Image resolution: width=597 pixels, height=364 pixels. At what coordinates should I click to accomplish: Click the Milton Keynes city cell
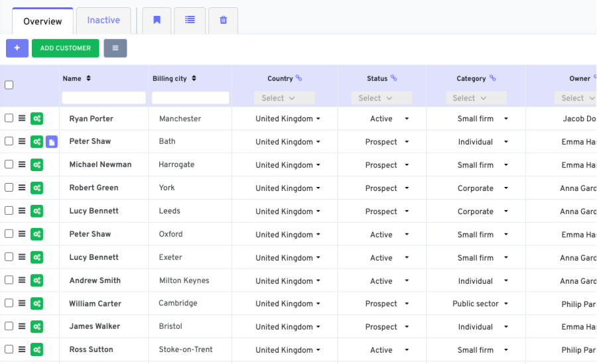click(x=184, y=280)
